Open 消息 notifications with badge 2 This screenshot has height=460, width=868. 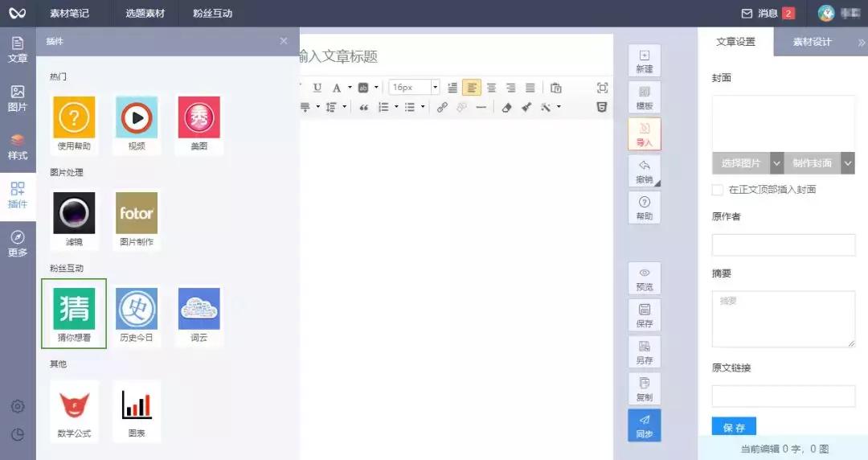tap(768, 14)
